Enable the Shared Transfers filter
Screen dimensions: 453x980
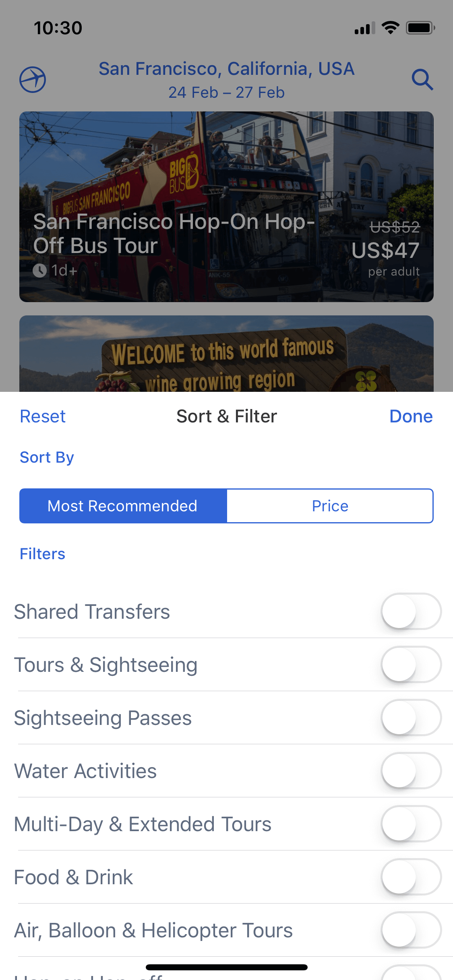click(411, 611)
